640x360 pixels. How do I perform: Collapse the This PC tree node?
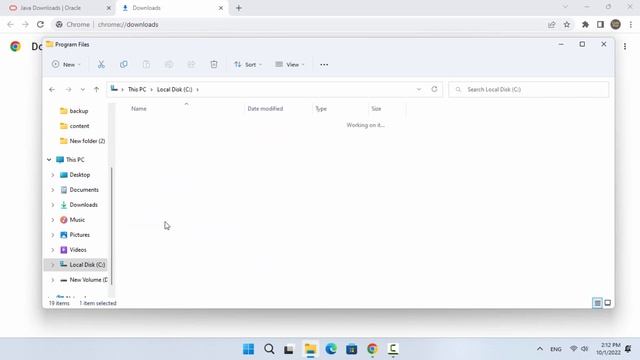click(x=49, y=160)
